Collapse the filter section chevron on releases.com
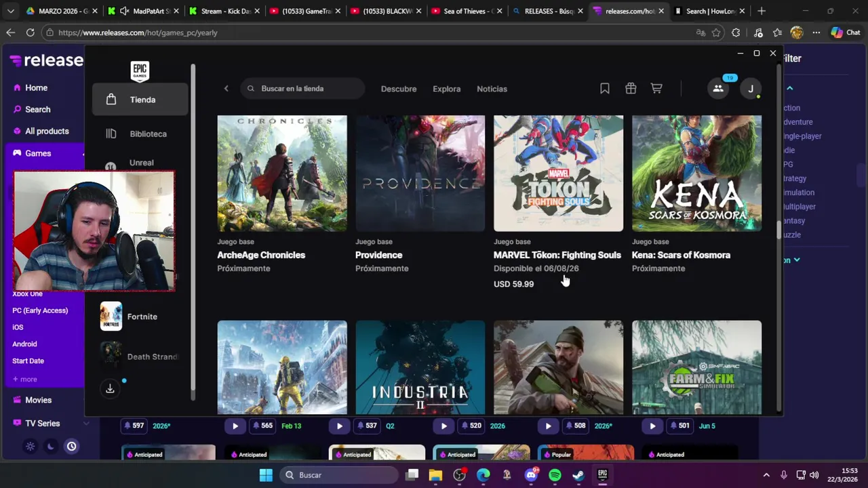Viewport: 868px width, 488px height. click(x=790, y=88)
